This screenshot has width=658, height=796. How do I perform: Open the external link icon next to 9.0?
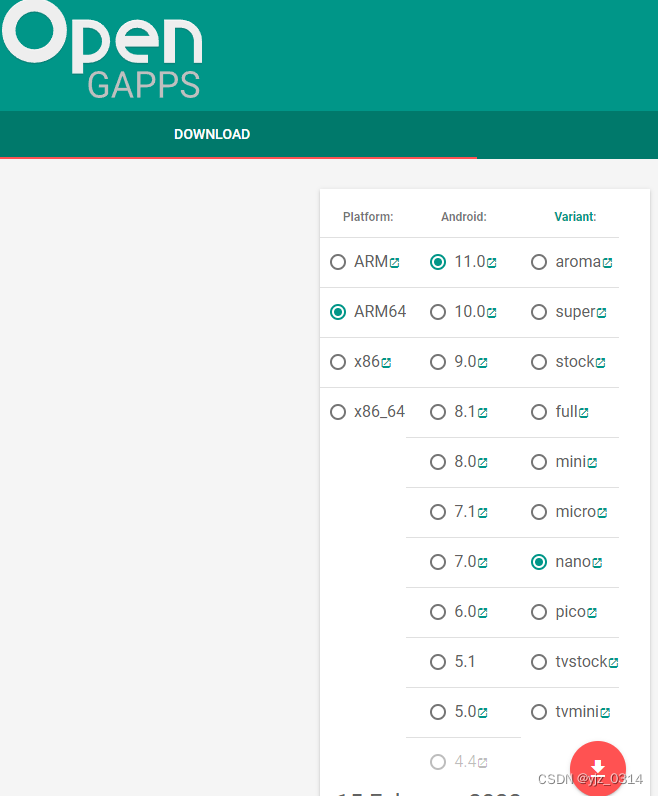pos(483,363)
